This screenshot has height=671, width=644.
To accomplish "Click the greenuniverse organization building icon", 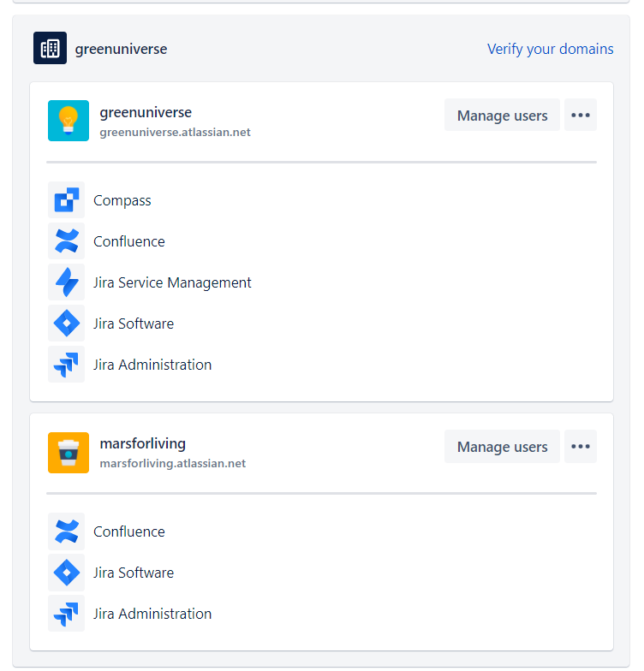I will point(50,48).
